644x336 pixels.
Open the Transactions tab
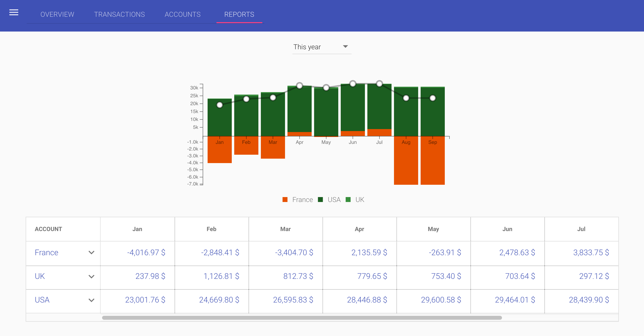(x=119, y=15)
